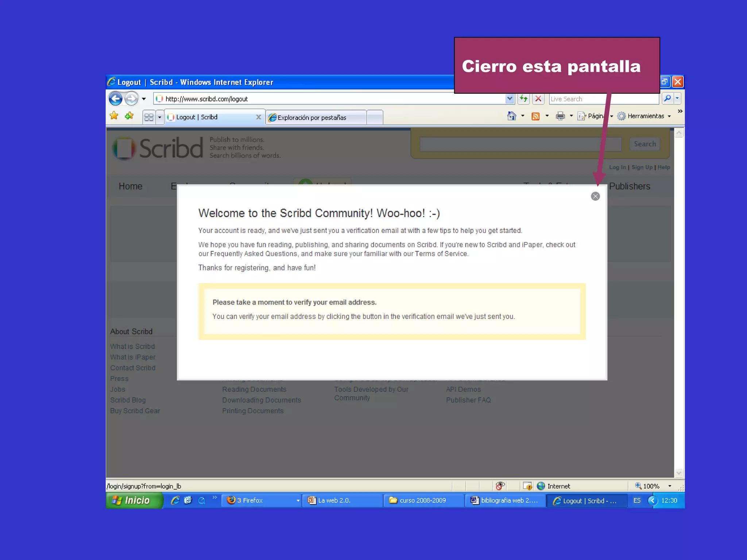
Task: Click the Buy Scribd Gear link
Action: tap(135, 411)
